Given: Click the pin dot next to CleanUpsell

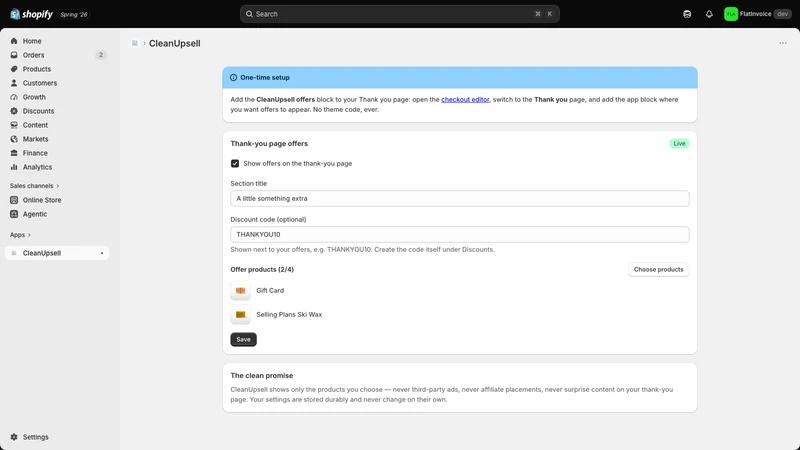Looking at the screenshot, I should pyautogui.click(x=102, y=253).
